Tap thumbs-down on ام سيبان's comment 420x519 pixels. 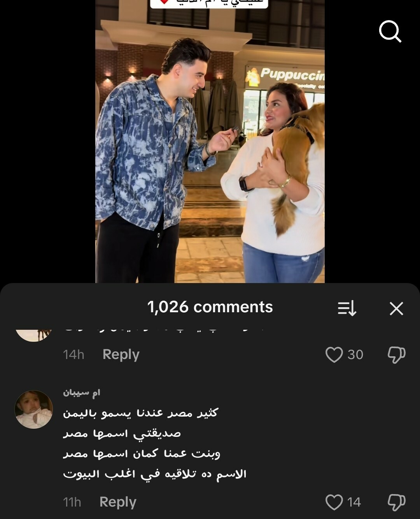[x=397, y=502]
